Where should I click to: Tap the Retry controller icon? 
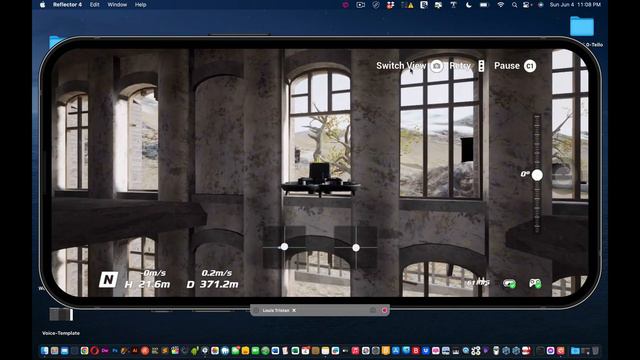click(x=481, y=66)
